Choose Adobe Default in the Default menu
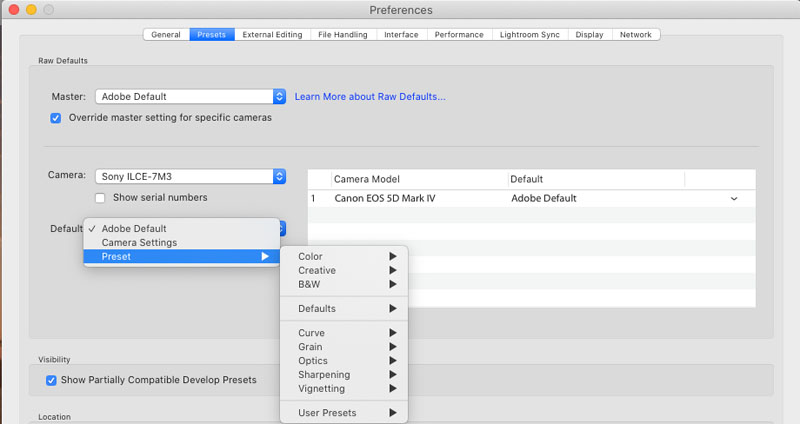 click(x=182, y=229)
